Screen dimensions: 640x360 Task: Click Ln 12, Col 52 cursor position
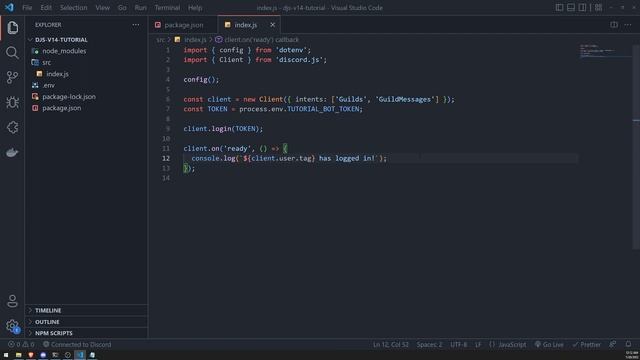pyautogui.click(x=391, y=344)
